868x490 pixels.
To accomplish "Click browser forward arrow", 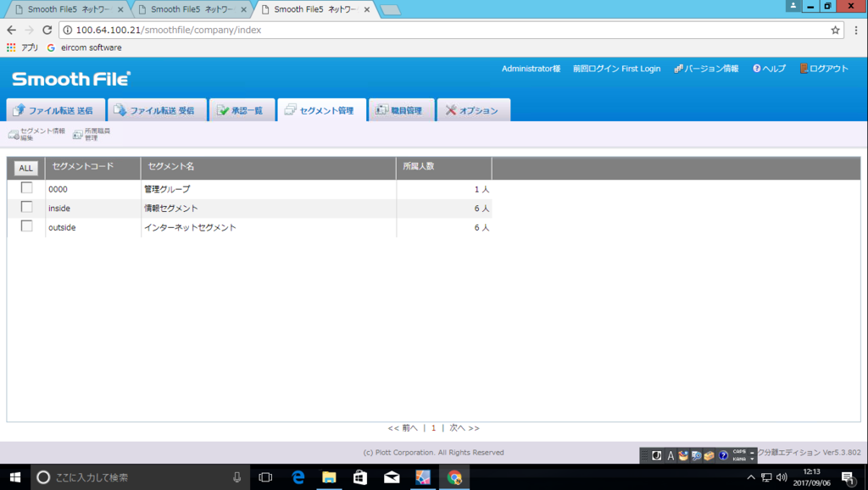I will [x=30, y=30].
